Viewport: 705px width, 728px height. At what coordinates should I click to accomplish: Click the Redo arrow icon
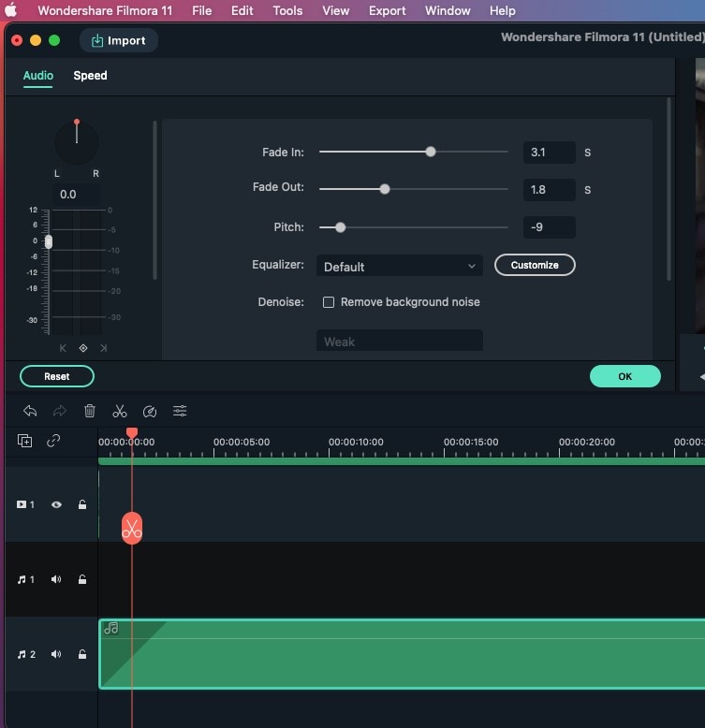tap(59, 411)
